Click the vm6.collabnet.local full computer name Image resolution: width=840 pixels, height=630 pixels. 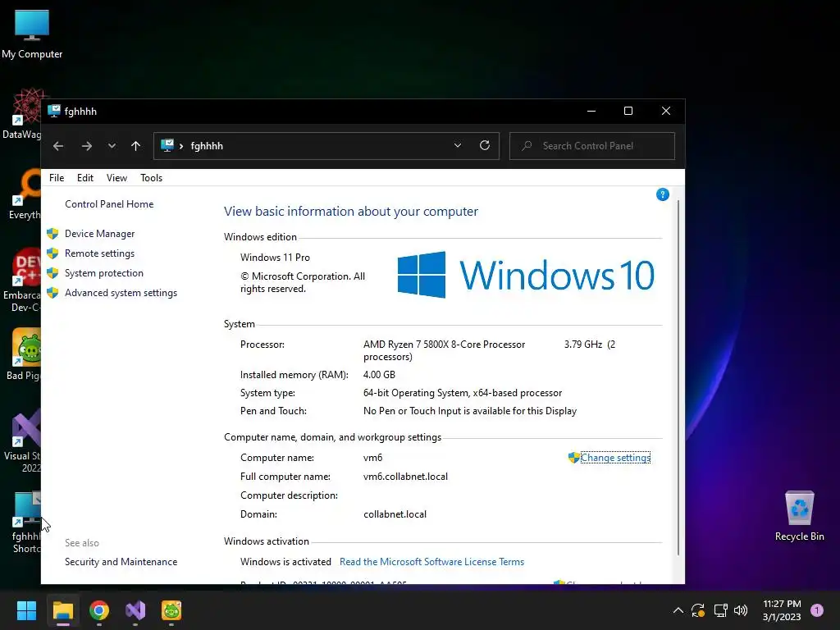click(x=405, y=477)
